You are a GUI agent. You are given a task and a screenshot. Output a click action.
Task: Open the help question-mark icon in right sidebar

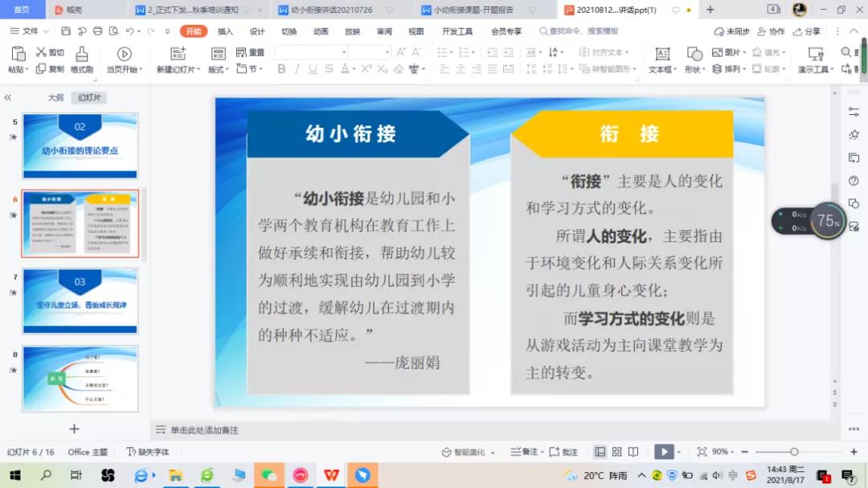pyautogui.click(x=854, y=181)
